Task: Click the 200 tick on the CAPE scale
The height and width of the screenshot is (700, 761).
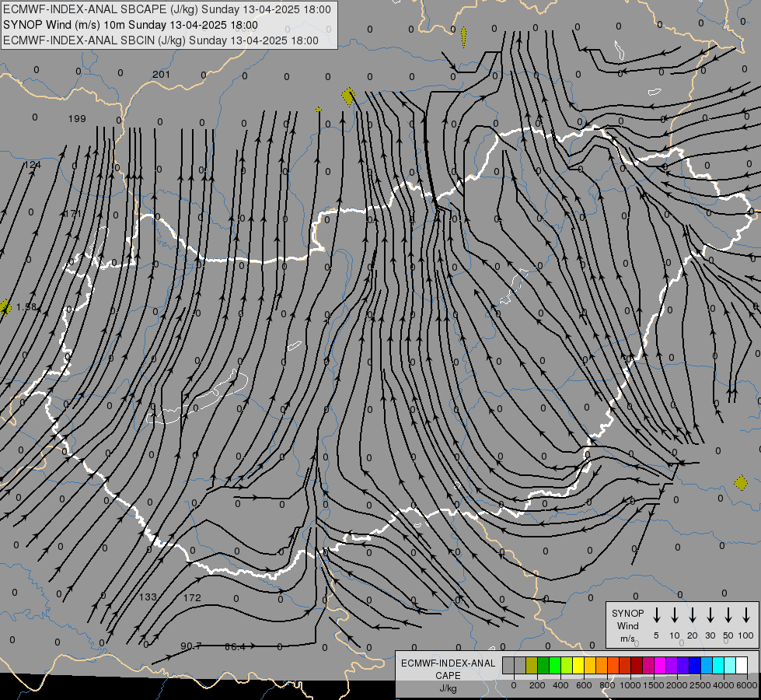Action: [537, 685]
